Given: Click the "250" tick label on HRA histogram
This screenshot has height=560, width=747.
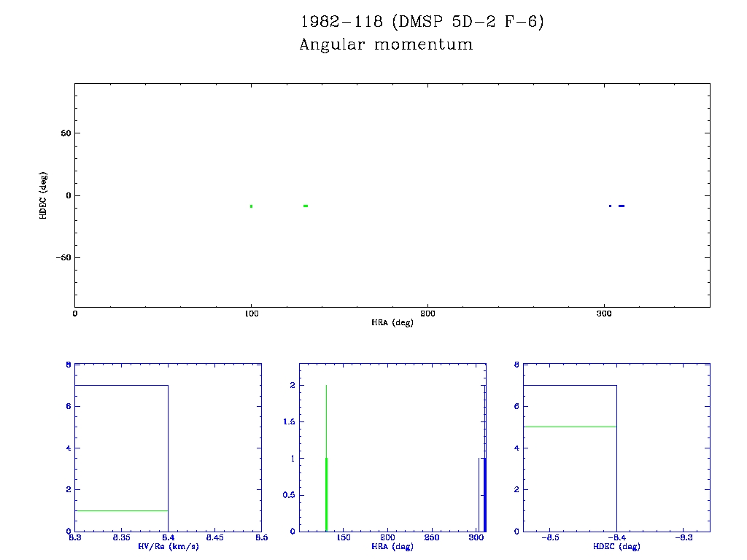Looking at the screenshot, I should 432,537.
